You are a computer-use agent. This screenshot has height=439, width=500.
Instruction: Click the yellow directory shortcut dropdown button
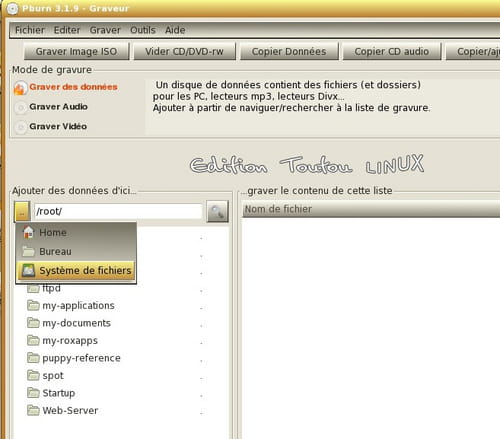coord(22,211)
